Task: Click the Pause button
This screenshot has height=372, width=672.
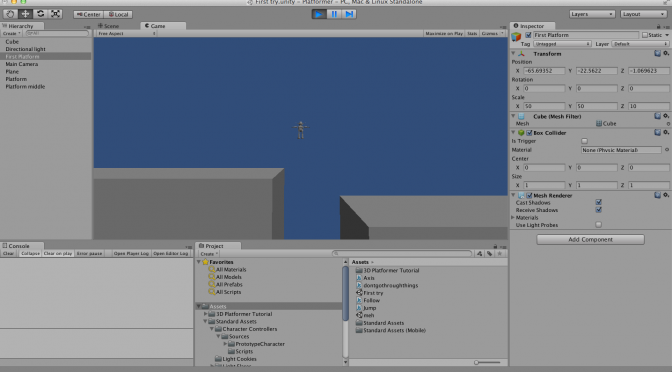Action: [334, 14]
